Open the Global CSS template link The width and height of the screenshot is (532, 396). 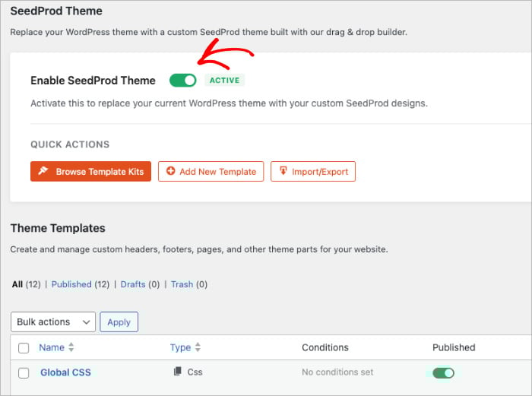(65, 372)
